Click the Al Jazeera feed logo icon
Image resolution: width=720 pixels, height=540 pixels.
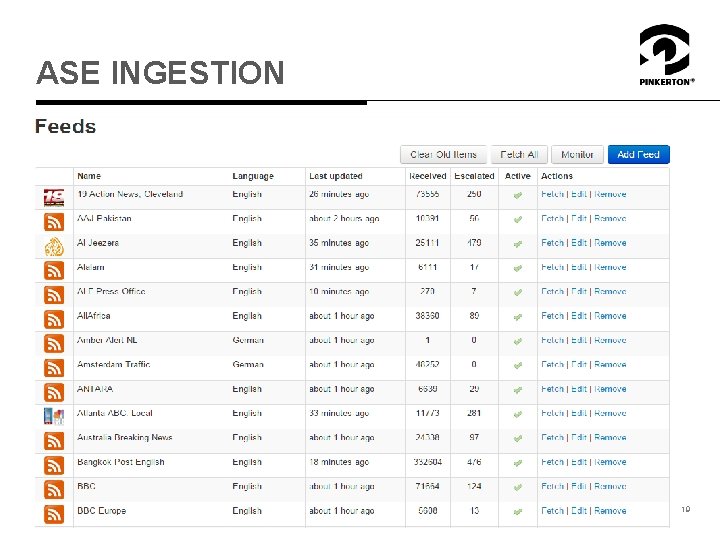tap(54, 246)
